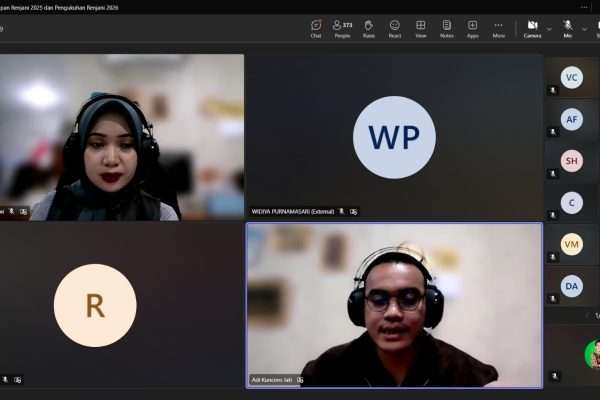Open the React emoji menu
This screenshot has width=600, height=400.
coord(395,28)
